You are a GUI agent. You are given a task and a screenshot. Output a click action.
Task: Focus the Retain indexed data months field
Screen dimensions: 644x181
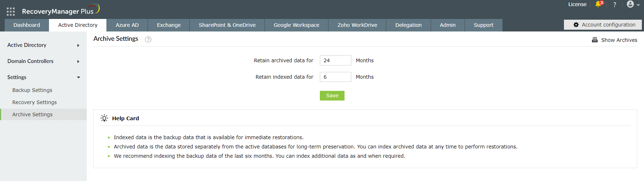pos(335,77)
